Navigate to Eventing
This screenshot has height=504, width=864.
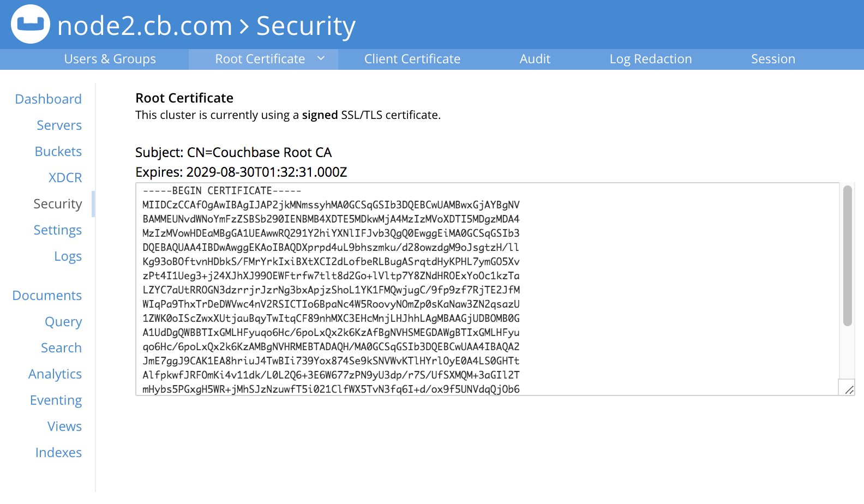click(56, 400)
